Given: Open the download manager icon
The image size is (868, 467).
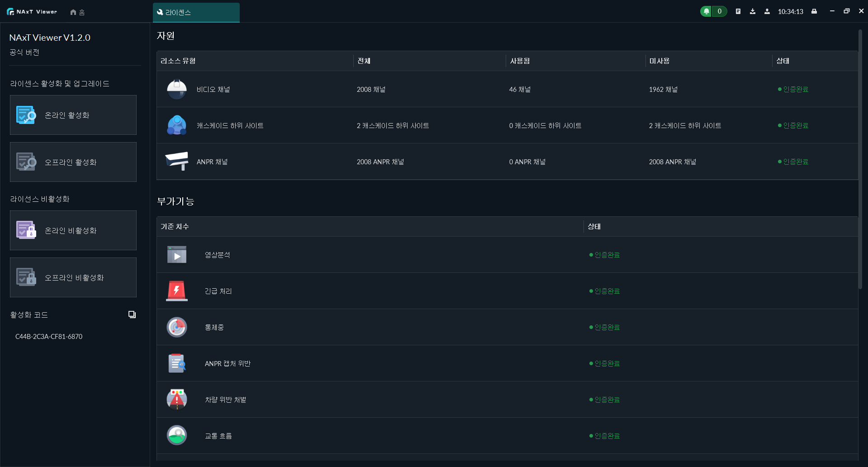Looking at the screenshot, I should coord(753,12).
